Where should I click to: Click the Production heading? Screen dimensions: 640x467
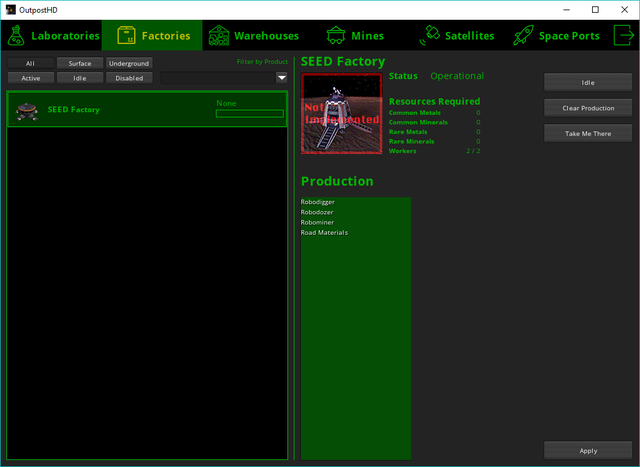click(337, 181)
